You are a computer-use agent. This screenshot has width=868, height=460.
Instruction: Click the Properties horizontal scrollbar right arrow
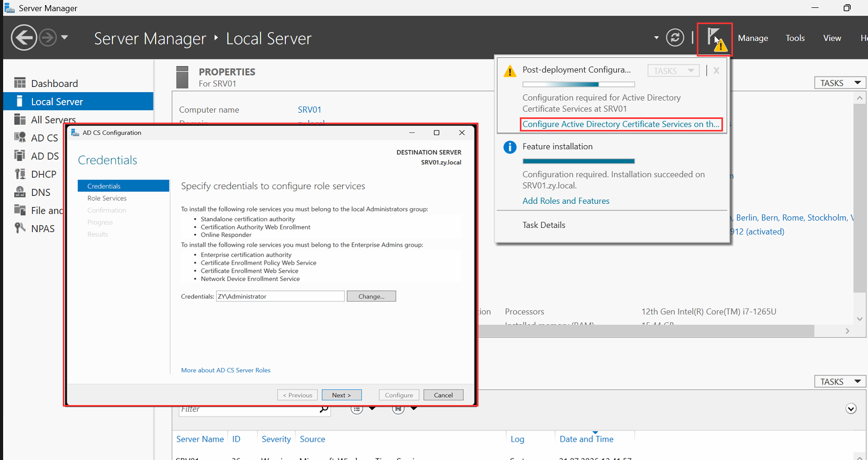pyautogui.click(x=848, y=331)
